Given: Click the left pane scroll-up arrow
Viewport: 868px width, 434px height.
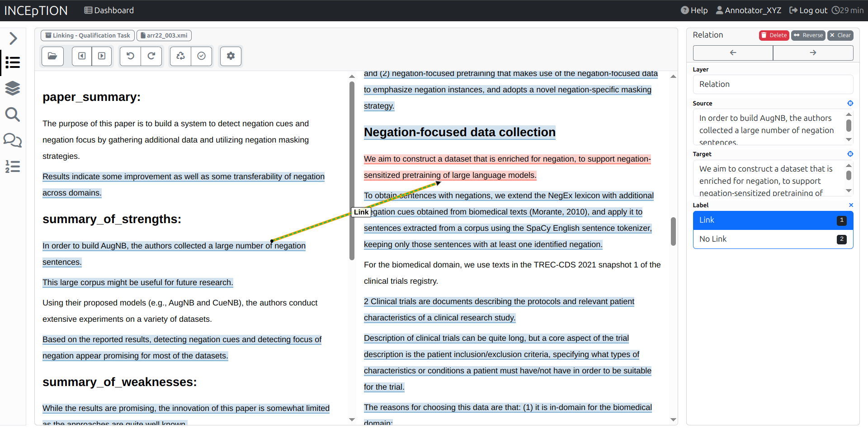Looking at the screenshot, I should point(352,76).
